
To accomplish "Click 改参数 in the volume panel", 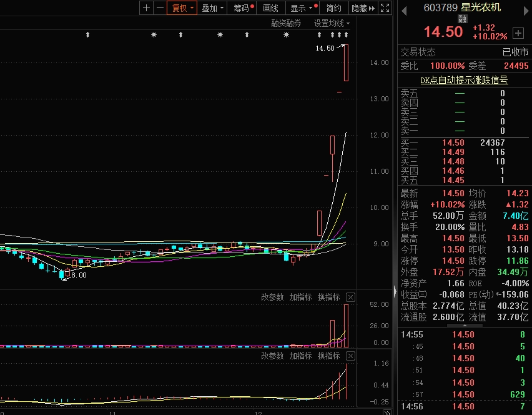I will (x=272, y=297).
